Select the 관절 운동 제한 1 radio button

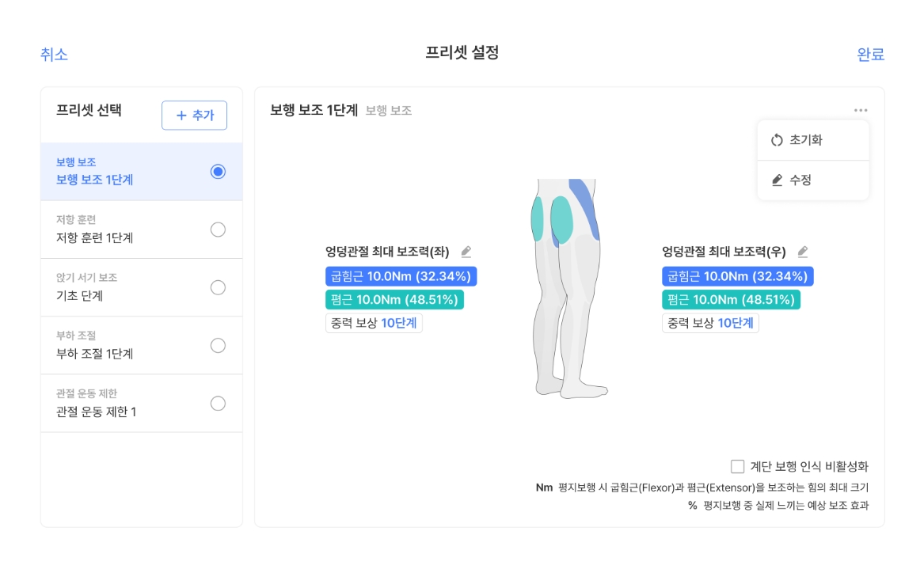coord(218,404)
